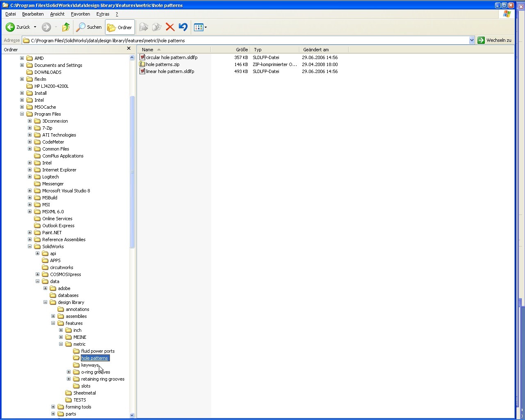Open the Datei menu
The image size is (525, 420).
point(11,14)
